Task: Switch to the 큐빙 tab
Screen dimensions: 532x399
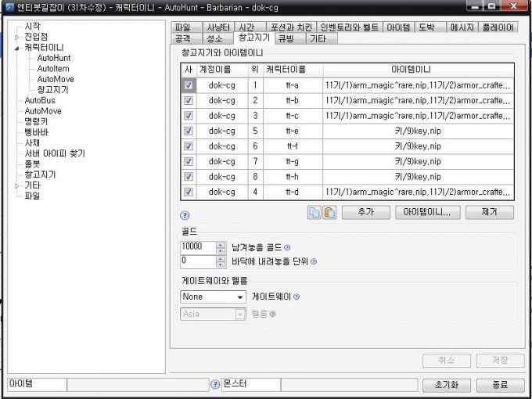Action: (x=286, y=38)
